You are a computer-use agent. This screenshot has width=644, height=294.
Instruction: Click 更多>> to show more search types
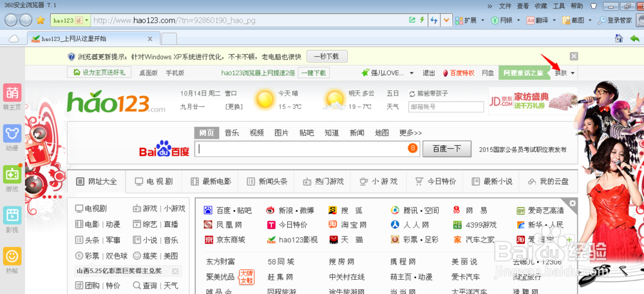point(411,133)
